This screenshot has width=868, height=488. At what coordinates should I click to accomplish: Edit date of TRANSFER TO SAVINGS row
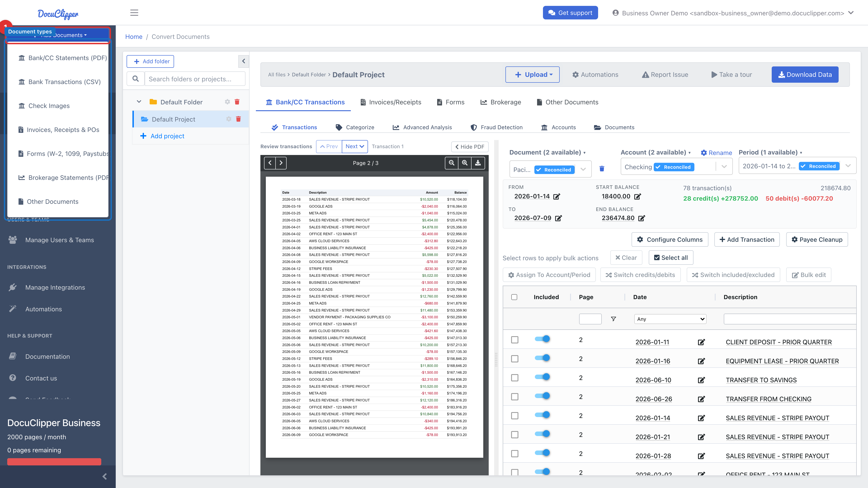point(701,380)
